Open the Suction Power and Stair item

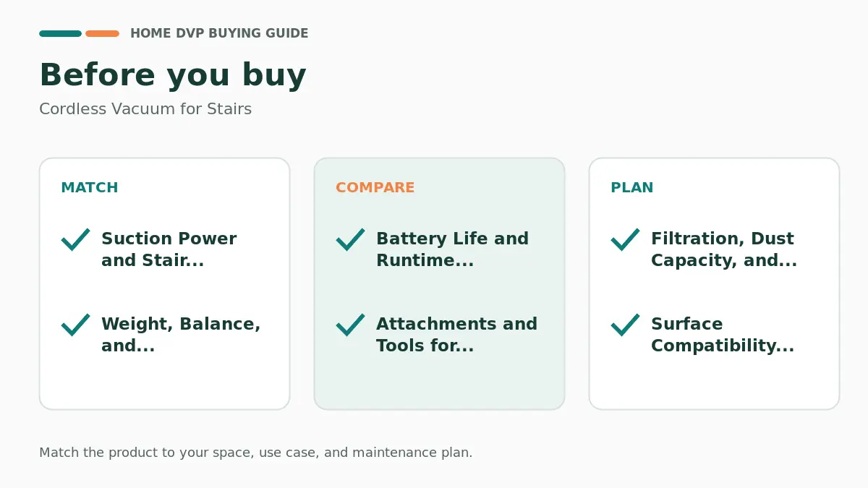coord(169,249)
